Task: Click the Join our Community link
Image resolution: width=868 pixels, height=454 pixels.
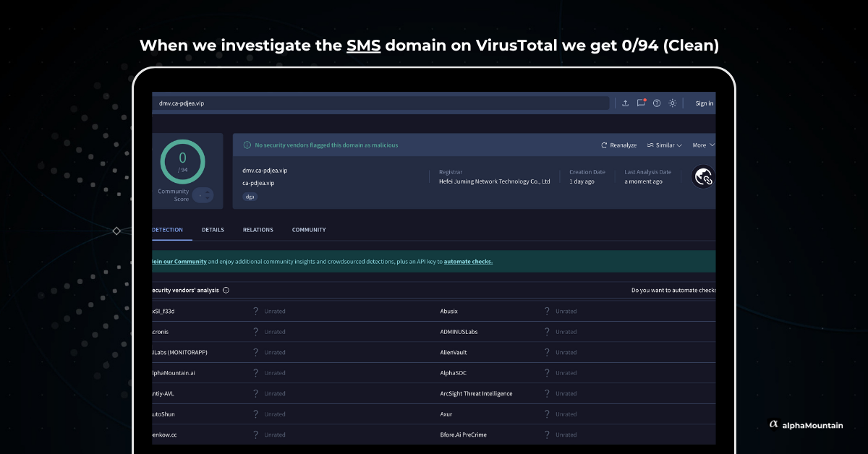Action: coord(179,262)
